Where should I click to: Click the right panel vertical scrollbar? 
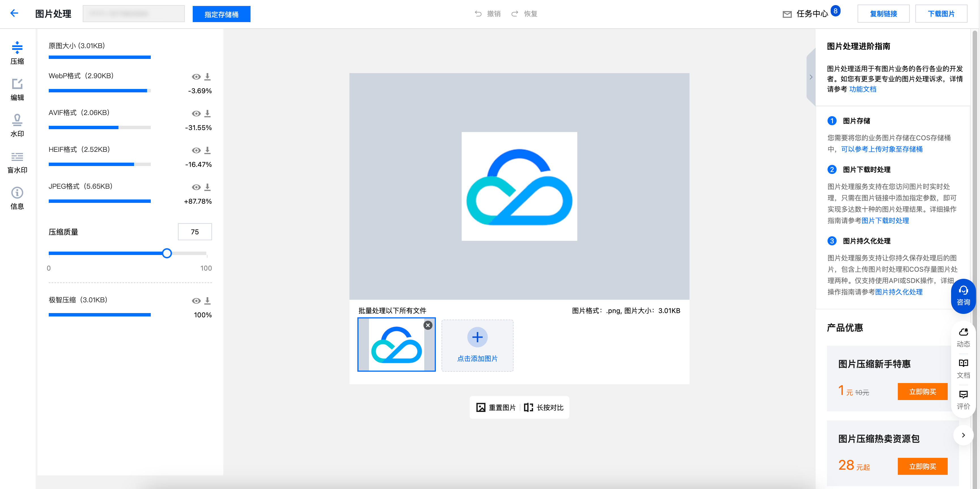975,259
